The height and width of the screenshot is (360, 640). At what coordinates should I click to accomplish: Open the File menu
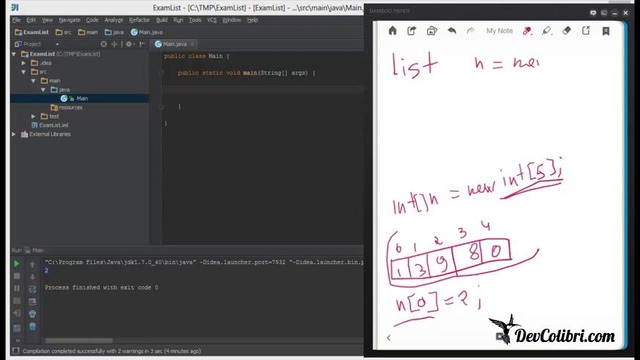coord(16,20)
